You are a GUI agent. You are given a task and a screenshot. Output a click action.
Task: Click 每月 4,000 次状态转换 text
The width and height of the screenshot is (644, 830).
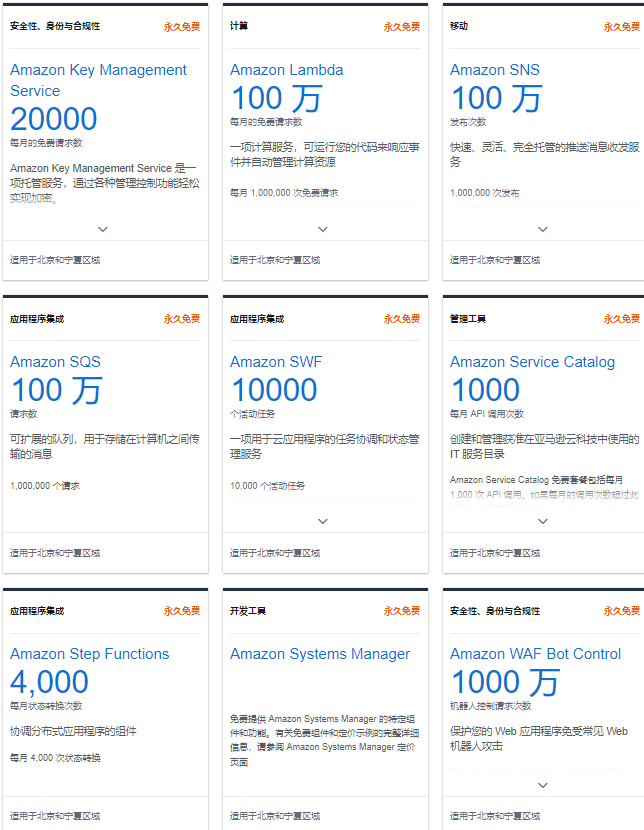pyautogui.click(x=55, y=757)
